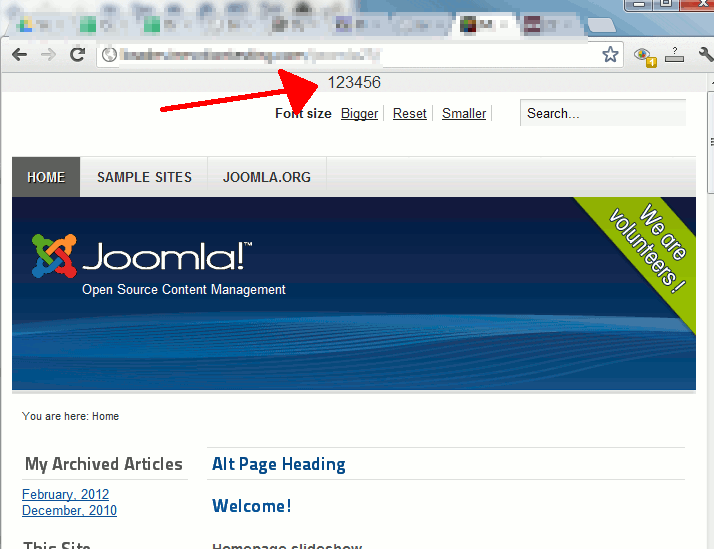Click the extension icon beside the wrench

674,55
